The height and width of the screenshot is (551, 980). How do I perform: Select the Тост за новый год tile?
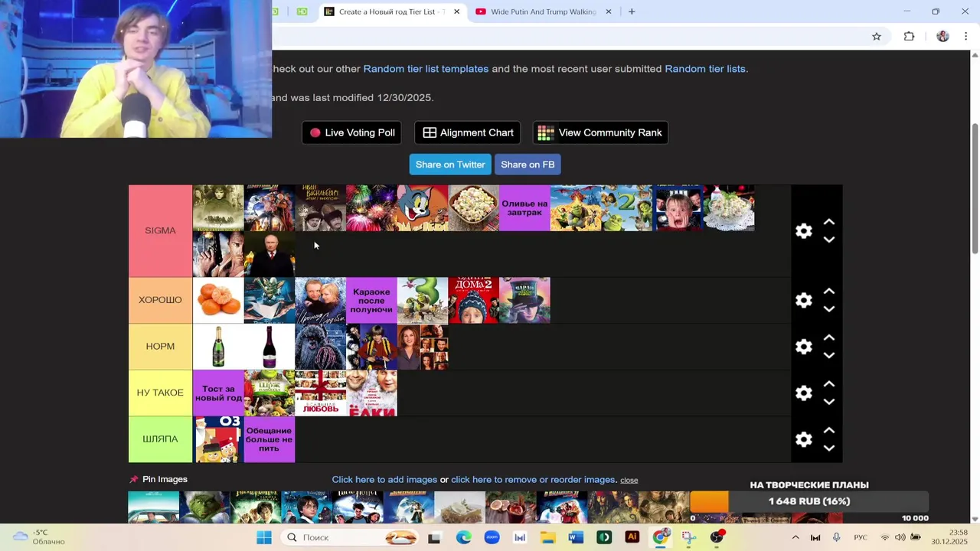218,393
